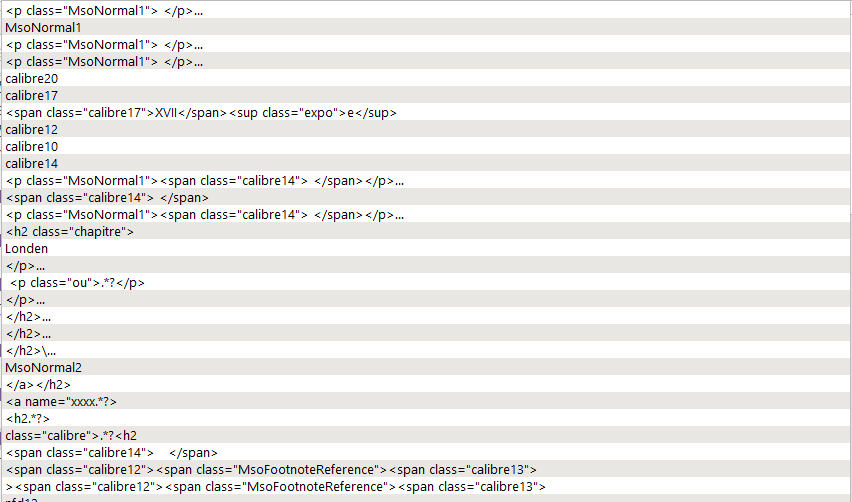Select the standalone 'calibre12' entry

(x=32, y=129)
